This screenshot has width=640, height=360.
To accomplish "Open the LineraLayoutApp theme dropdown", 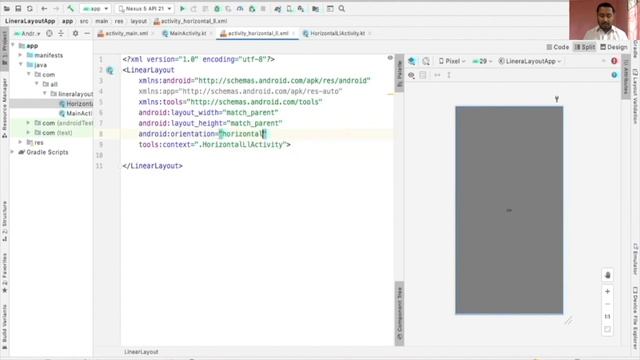I will 530,61.
